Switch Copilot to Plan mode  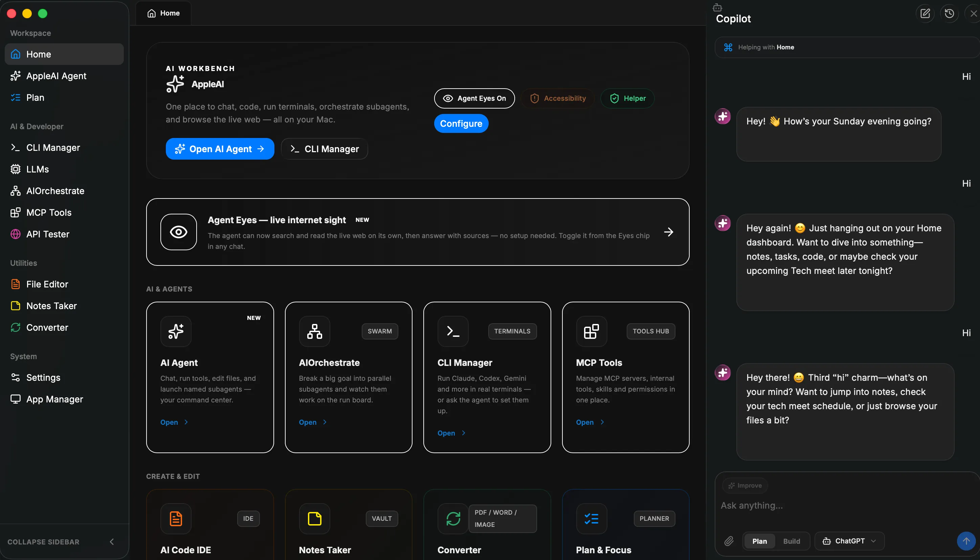click(759, 541)
